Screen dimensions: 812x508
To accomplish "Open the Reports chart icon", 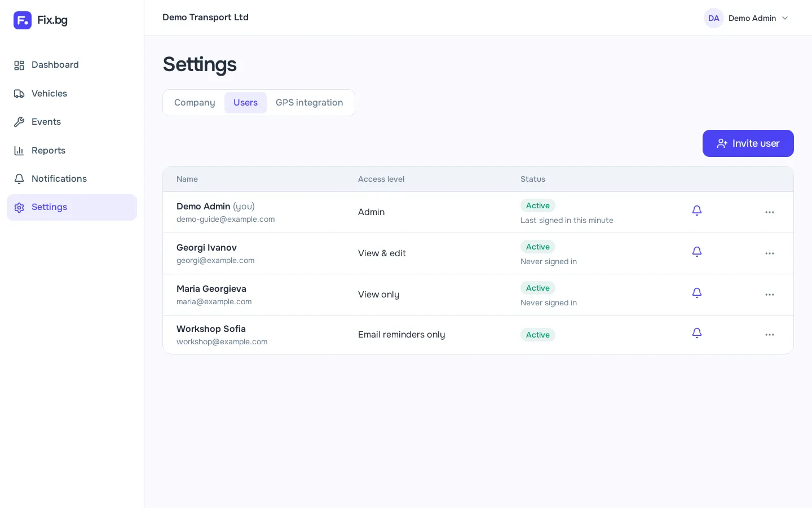I will pos(19,151).
